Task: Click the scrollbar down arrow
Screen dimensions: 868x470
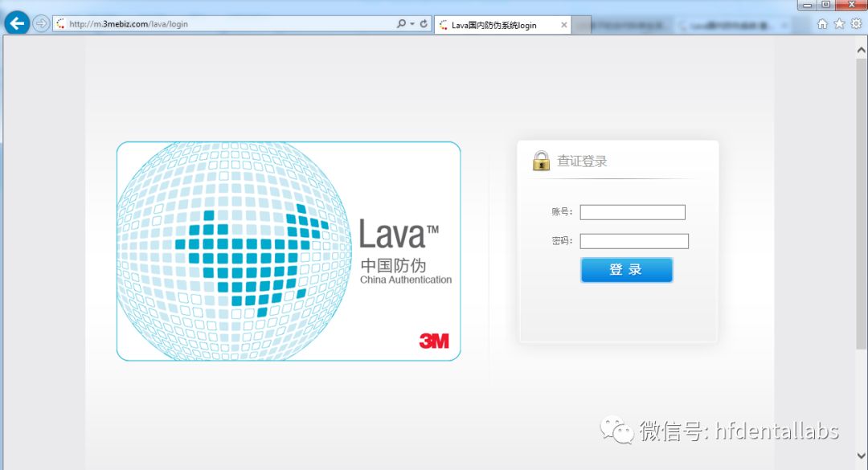Action: [862, 456]
